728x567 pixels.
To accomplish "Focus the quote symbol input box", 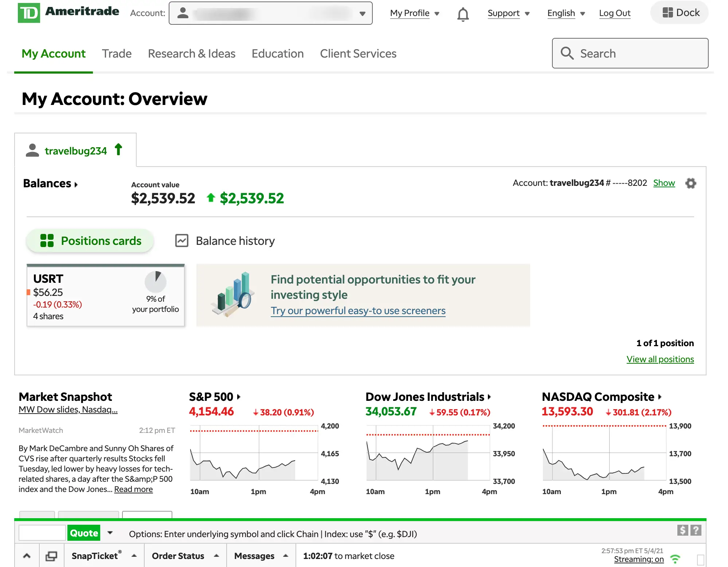I will pos(42,533).
